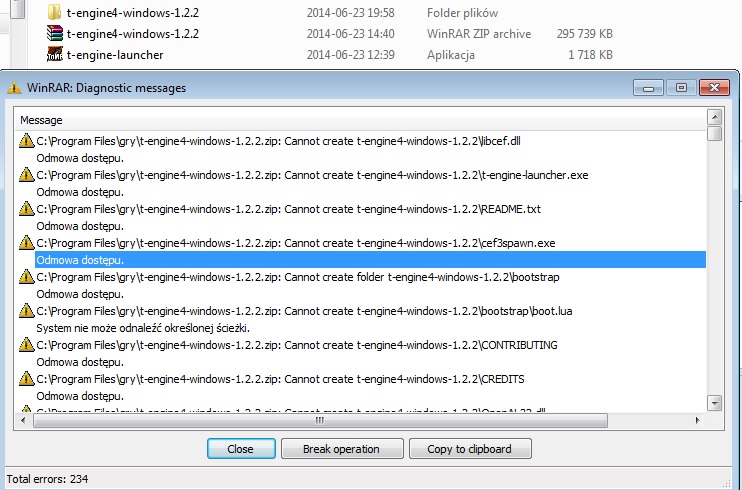Click the t-engine4-windows-1.2.2 folder icon in Explorer
Screen dimensions: 742x490
point(54,12)
